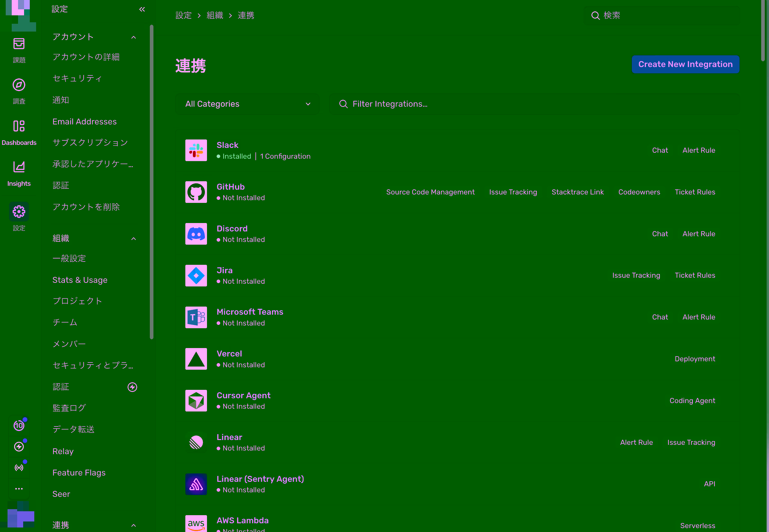Click the 組織 breadcrumb link
This screenshot has width=769, height=532.
pyautogui.click(x=215, y=15)
